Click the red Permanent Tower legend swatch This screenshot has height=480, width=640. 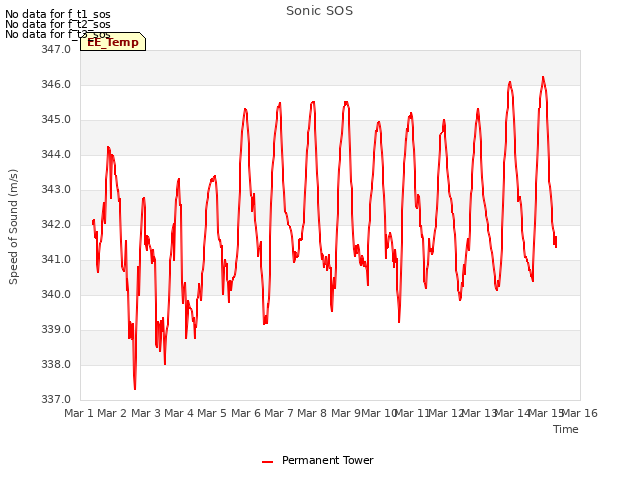click(x=267, y=462)
